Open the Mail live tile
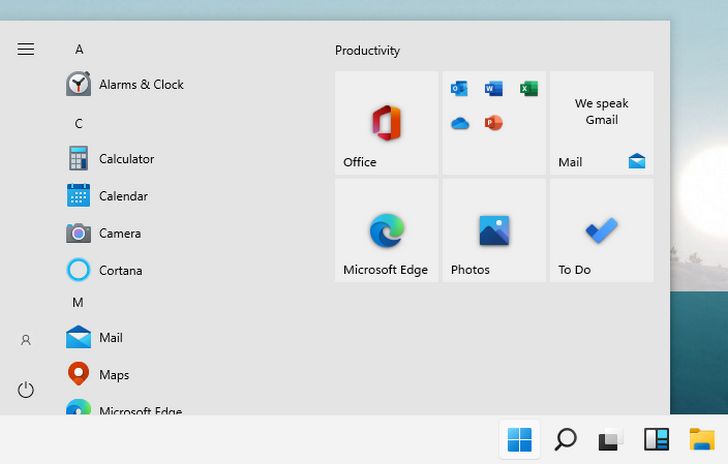 (x=602, y=123)
